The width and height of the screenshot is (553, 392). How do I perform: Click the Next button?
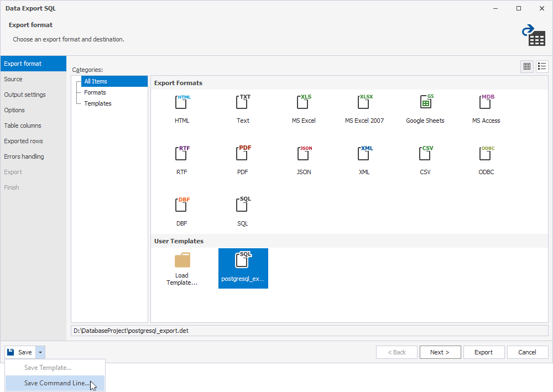tap(440, 352)
